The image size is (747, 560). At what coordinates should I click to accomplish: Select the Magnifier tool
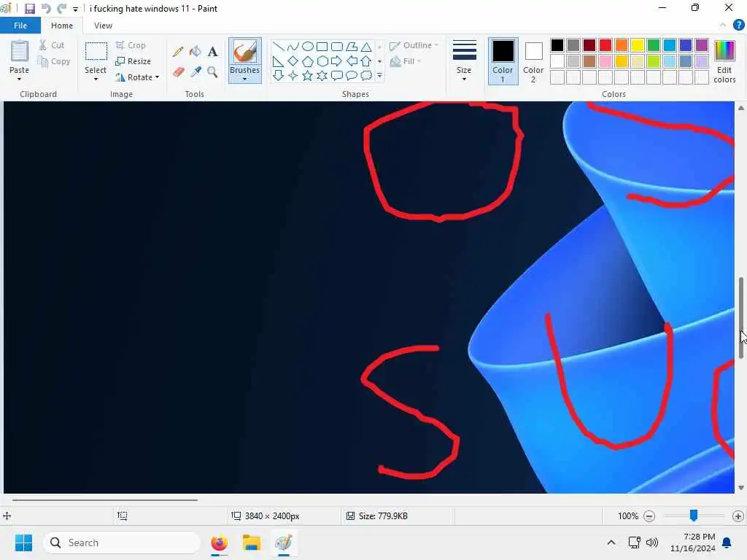click(x=212, y=72)
